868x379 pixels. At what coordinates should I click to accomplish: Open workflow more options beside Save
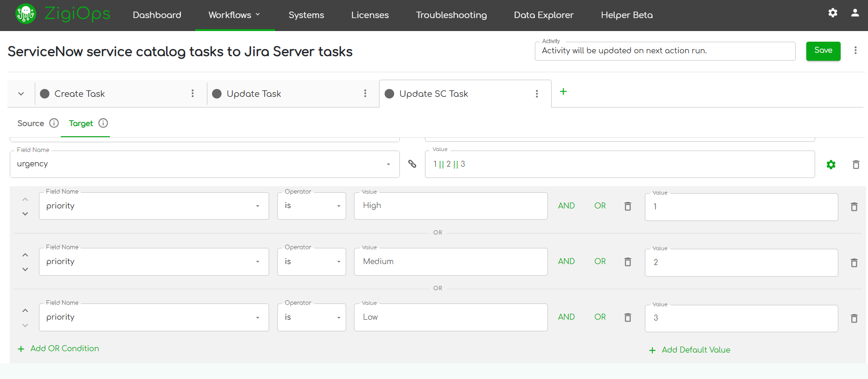[855, 51]
